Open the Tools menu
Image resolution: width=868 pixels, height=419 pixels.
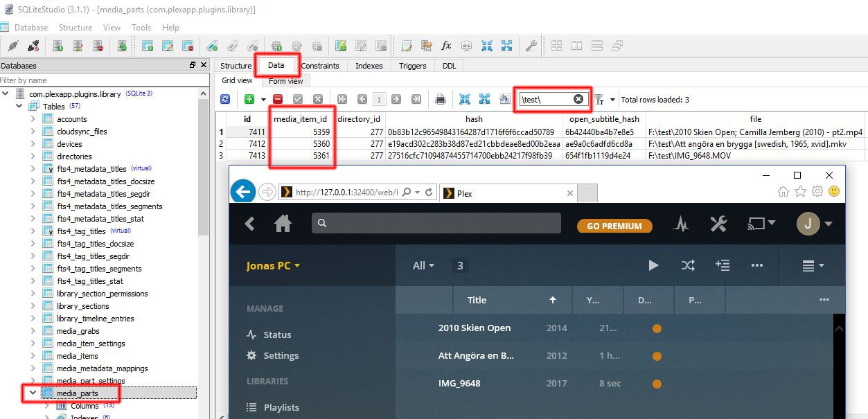[141, 28]
